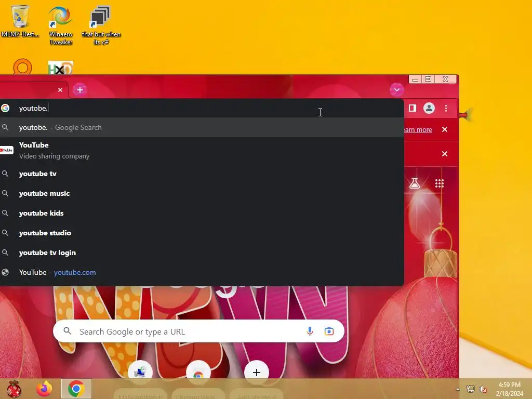
Task: Open the HxD desktop icon
Action: click(x=60, y=68)
